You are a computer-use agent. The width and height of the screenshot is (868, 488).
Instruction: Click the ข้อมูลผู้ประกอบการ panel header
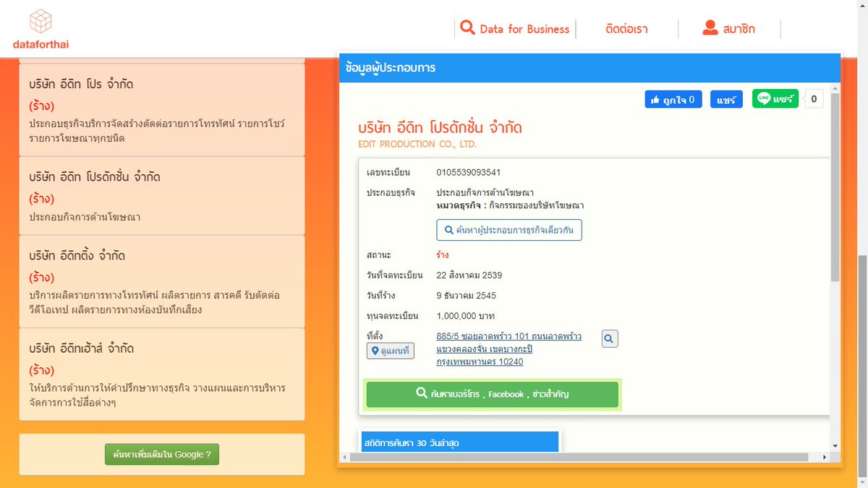590,68
